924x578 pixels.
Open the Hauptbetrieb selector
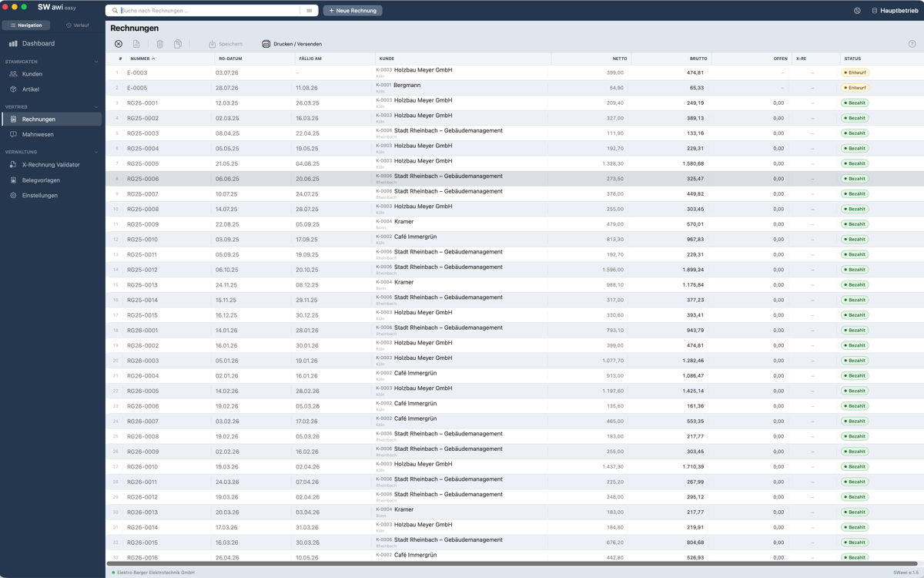coord(895,11)
